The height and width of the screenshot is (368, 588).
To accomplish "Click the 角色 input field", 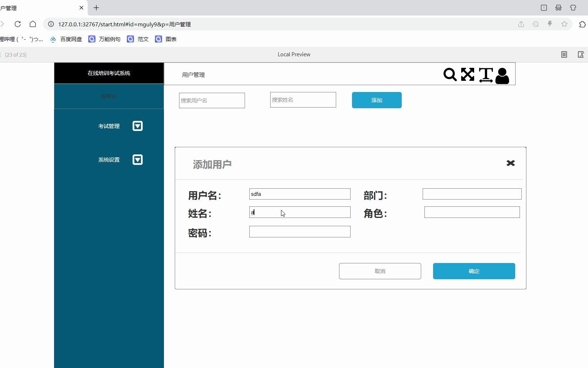I will point(472,212).
